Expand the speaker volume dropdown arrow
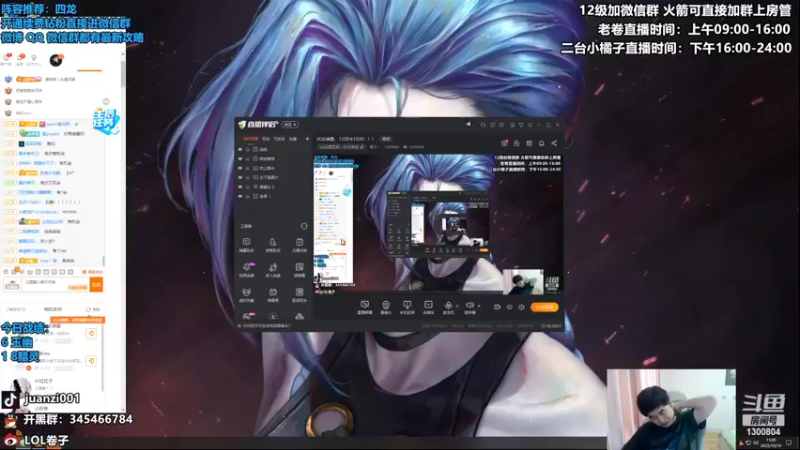The image size is (800, 450). coord(479,306)
